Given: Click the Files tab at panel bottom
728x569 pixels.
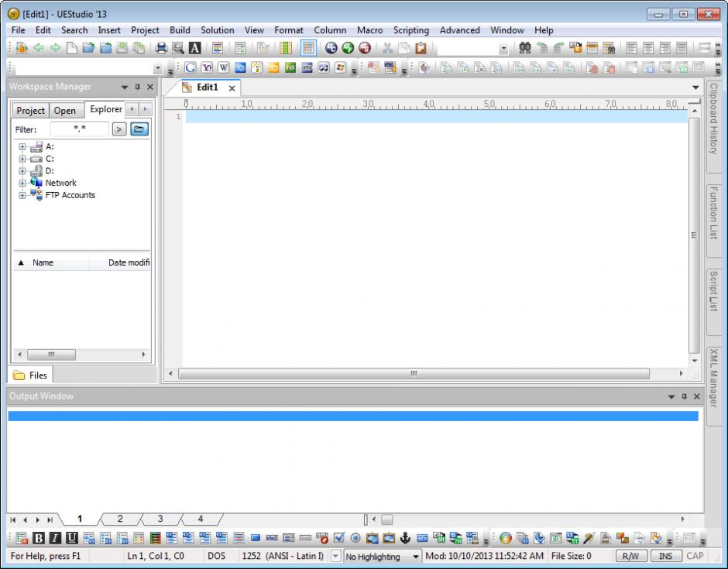Looking at the screenshot, I should point(31,375).
